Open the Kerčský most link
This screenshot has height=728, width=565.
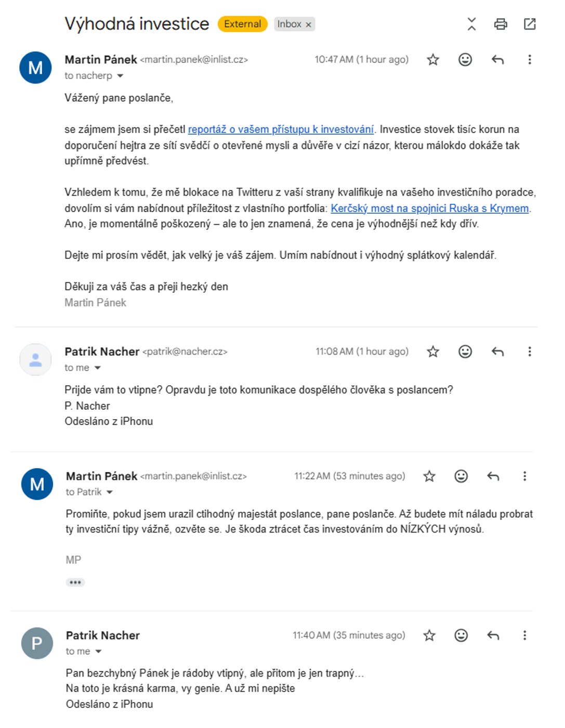pyautogui.click(x=430, y=209)
